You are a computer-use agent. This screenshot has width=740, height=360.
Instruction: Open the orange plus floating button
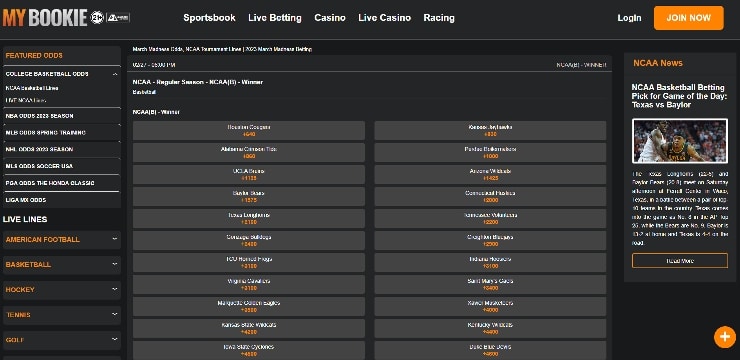tap(724, 337)
